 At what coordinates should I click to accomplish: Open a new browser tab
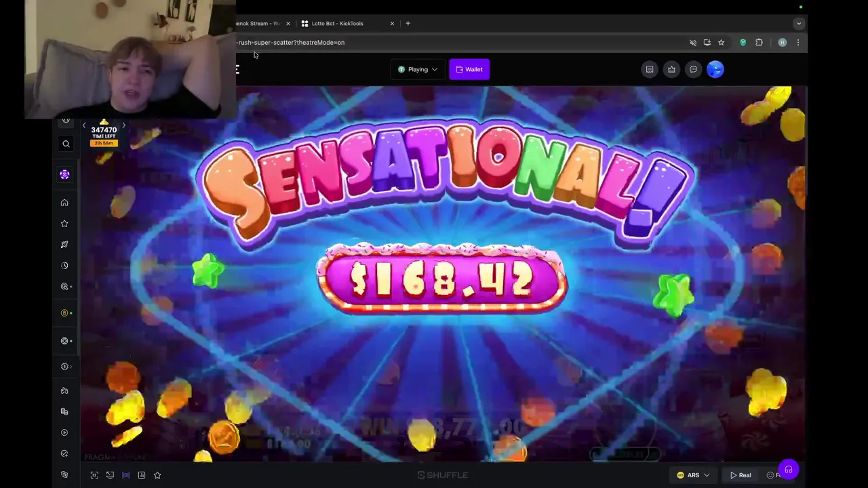[x=408, y=23]
